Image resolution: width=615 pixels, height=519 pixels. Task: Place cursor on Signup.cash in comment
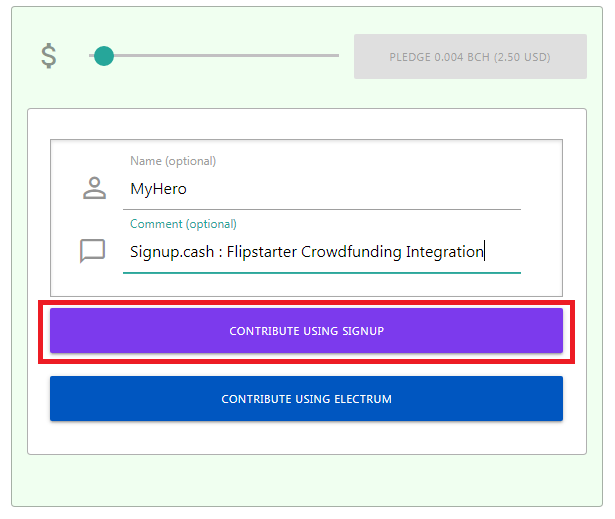tap(172, 252)
